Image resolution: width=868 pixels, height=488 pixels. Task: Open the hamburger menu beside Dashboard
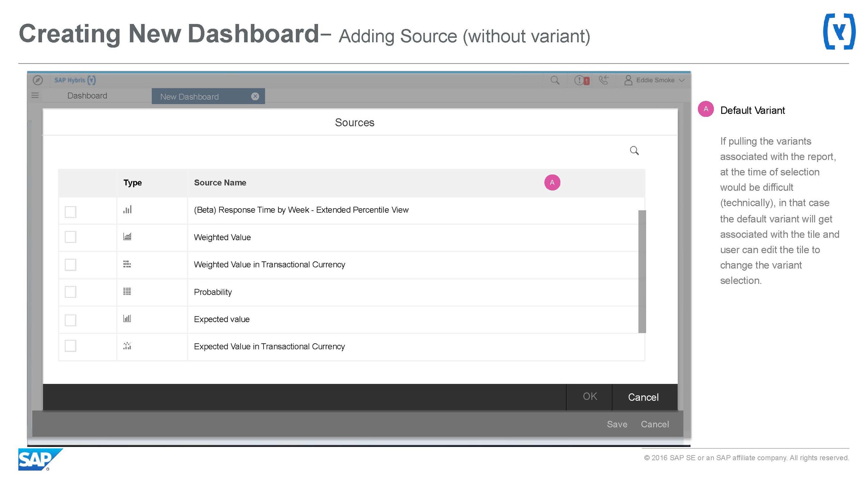pyautogui.click(x=35, y=95)
